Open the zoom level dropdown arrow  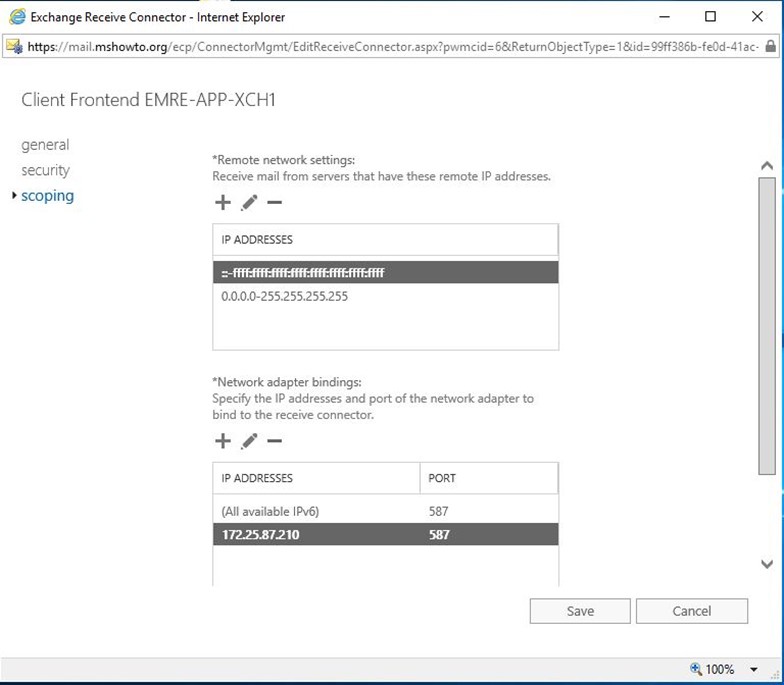click(x=754, y=669)
